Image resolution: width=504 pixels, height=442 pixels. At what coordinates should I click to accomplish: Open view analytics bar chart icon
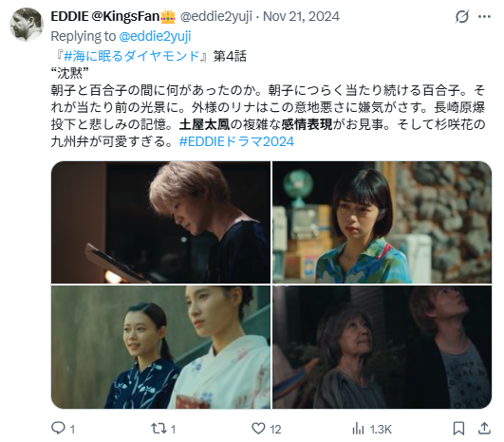click(358, 429)
